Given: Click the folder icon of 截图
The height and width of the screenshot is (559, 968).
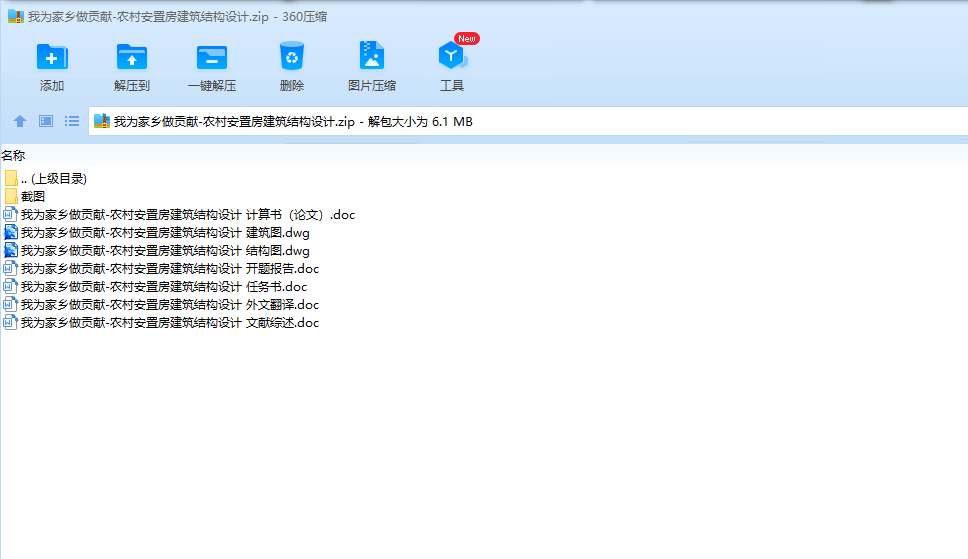Looking at the screenshot, I should (x=10, y=196).
